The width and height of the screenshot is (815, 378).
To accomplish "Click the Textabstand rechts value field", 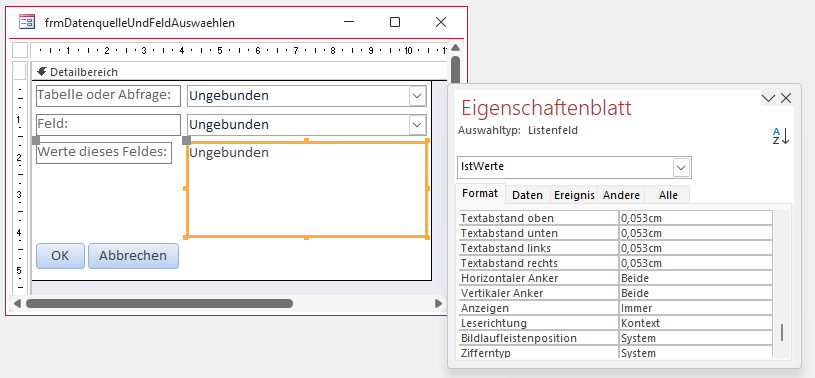I will [x=695, y=263].
